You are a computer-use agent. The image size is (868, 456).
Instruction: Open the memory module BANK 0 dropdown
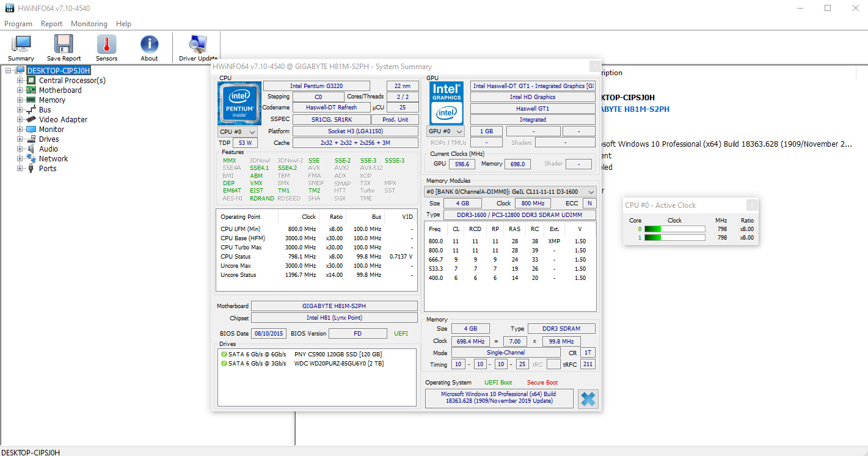point(510,192)
